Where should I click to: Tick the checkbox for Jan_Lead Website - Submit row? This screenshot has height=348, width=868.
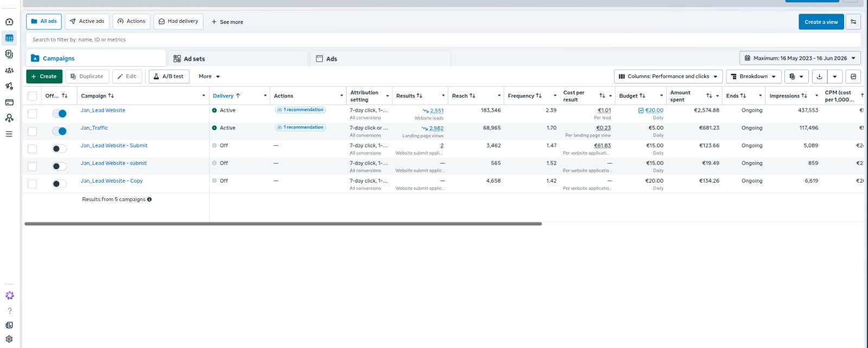point(33,149)
